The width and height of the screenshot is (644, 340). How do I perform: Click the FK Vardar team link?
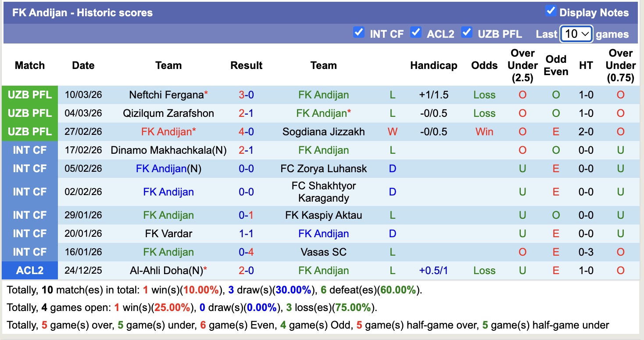168,234
